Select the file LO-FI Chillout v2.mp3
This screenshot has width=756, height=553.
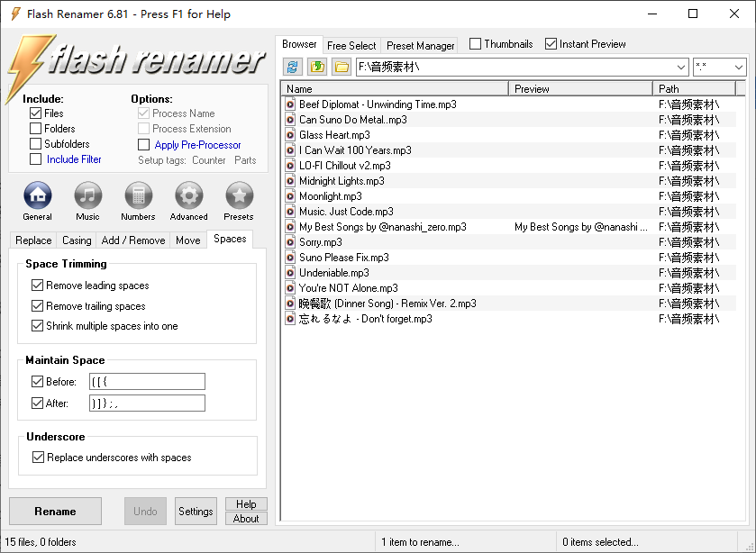(345, 166)
